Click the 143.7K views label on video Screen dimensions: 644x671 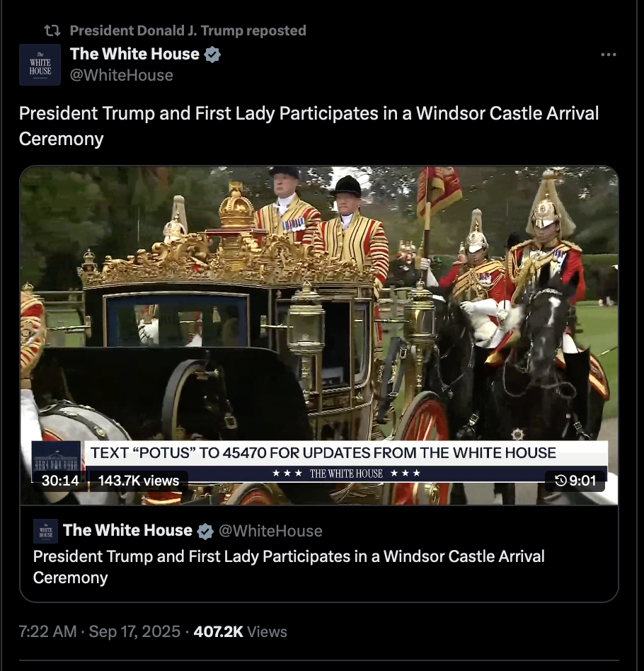click(139, 481)
